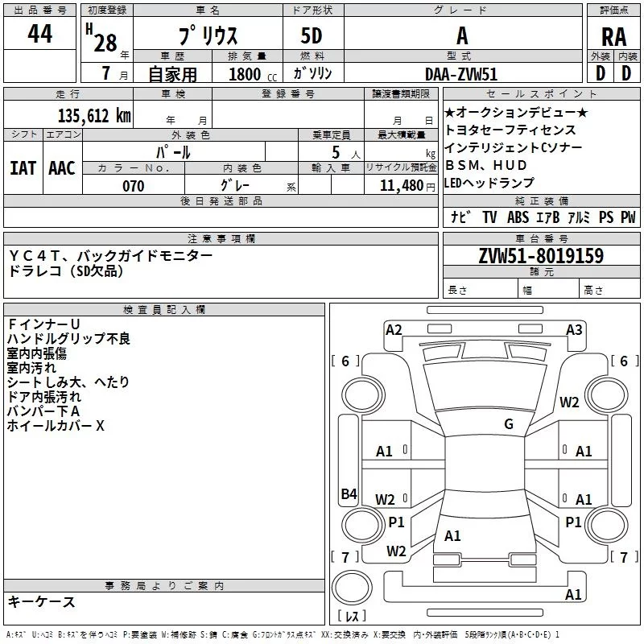The height and width of the screenshot is (644, 644).
Task: Click the トヨタセーフティセンス line
Action: click(510, 130)
